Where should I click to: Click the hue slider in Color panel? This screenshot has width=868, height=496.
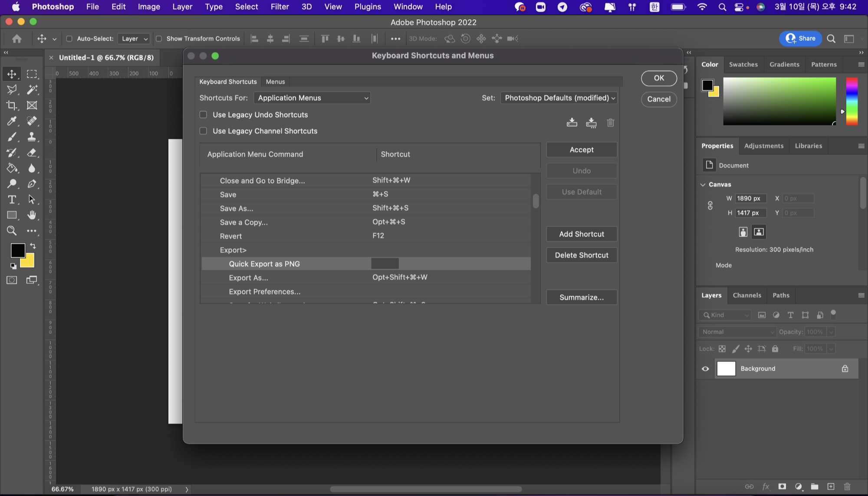point(852,102)
